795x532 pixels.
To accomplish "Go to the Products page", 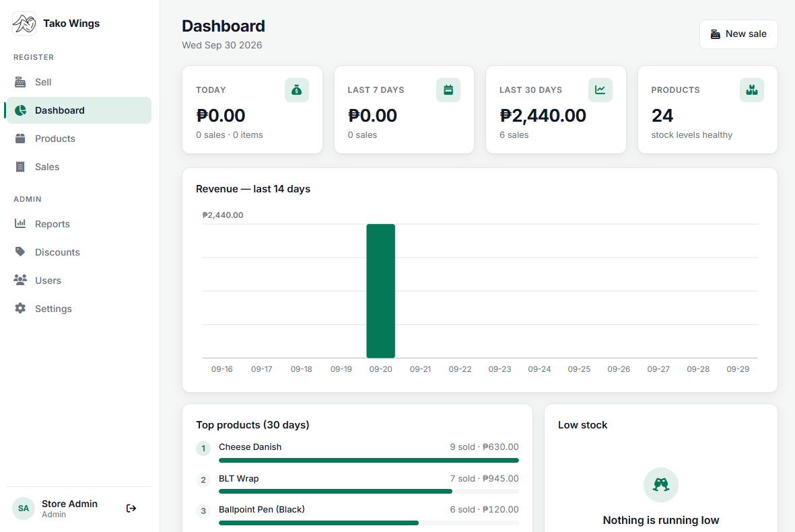I will tap(79, 139).
